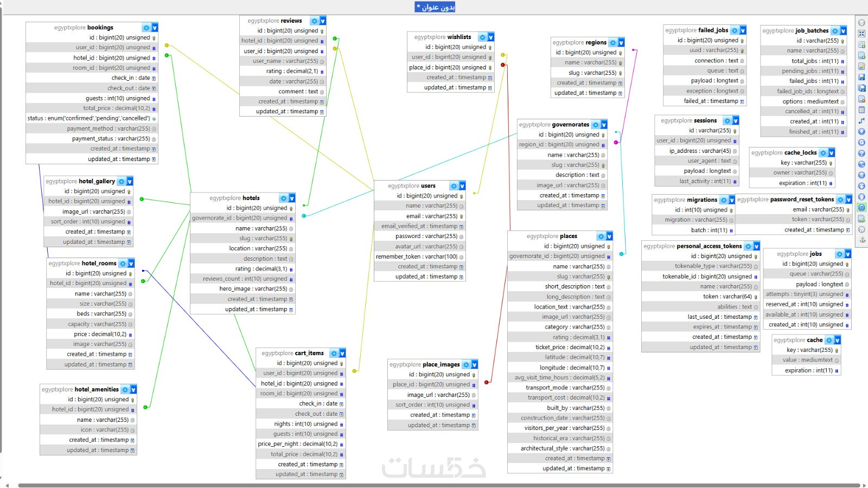
Task: Click Add tables from other databases icon
Action: tap(861, 44)
